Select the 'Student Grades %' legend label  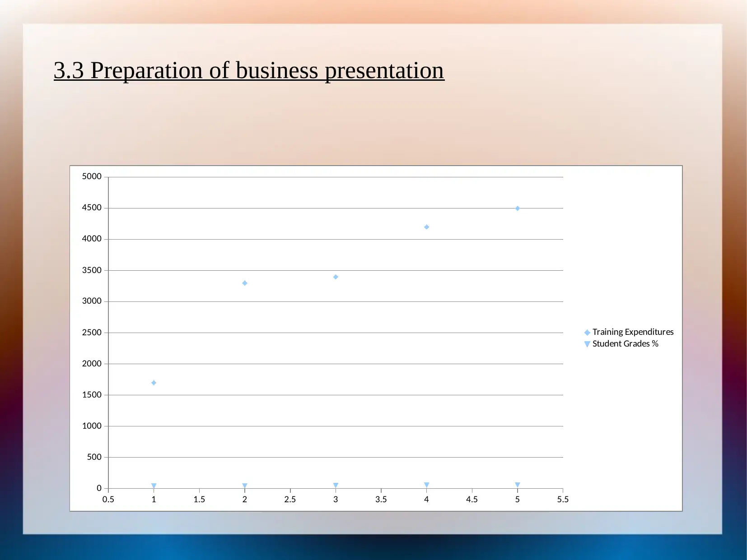pyautogui.click(x=625, y=344)
